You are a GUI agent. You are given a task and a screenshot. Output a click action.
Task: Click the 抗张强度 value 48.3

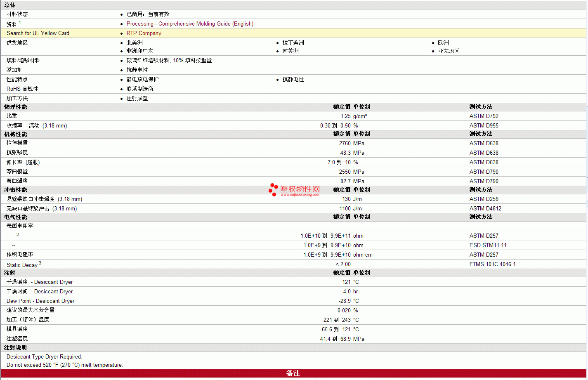pos(346,153)
